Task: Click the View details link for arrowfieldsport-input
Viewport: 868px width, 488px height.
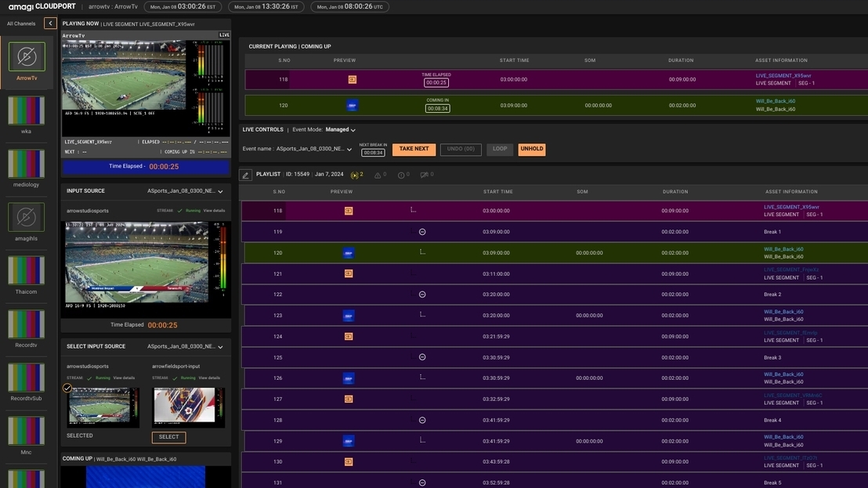Action: click(x=209, y=377)
